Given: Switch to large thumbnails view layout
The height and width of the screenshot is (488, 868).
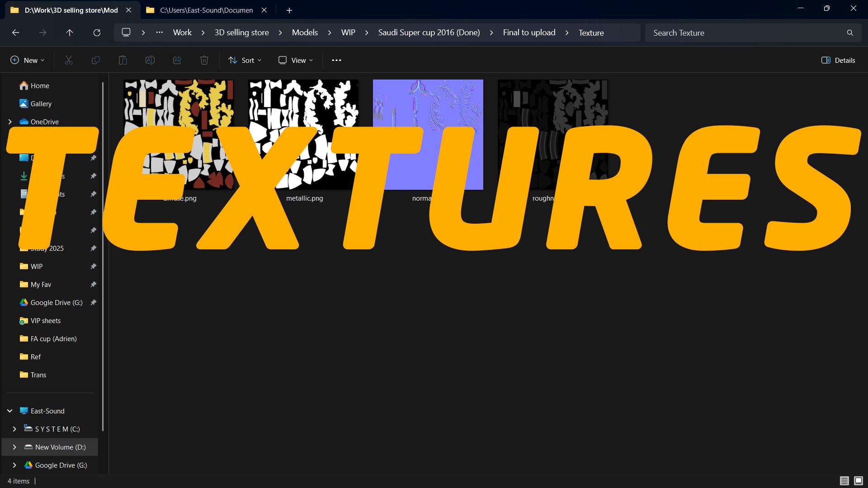Looking at the screenshot, I should point(859,481).
